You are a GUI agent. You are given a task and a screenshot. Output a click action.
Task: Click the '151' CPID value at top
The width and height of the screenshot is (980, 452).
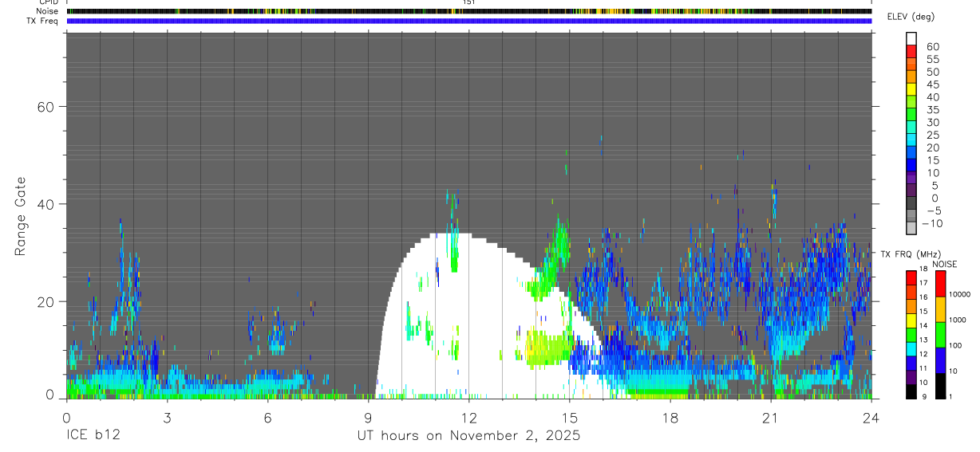tap(468, 2)
